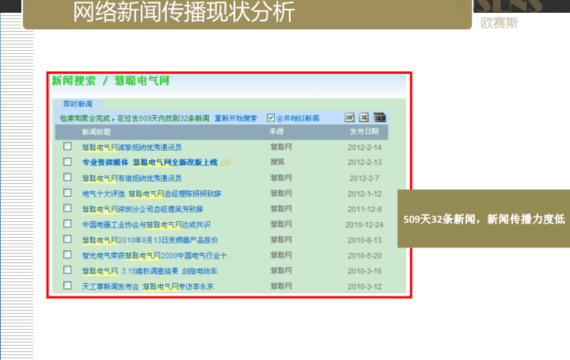The width and height of the screenshot is (570, 360).
Task: Open the 2010年8月13日 product quote headline
Action: [x=150, y=240]
